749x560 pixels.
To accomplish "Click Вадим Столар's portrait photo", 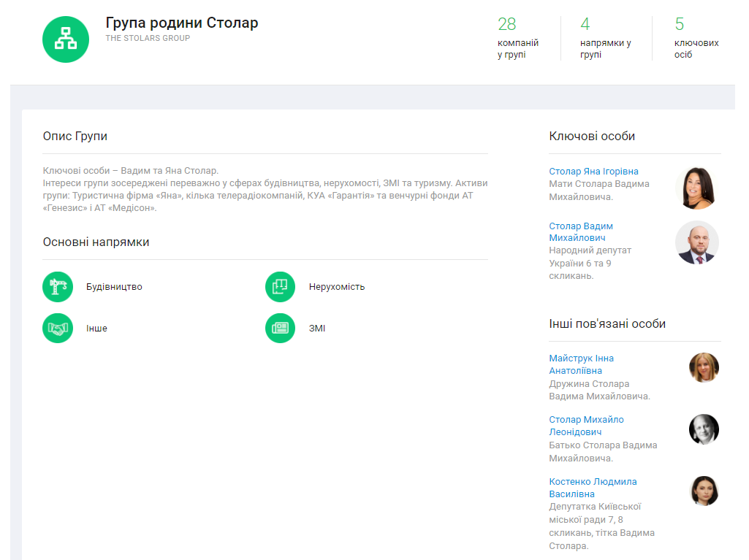I will coord(696,242).
